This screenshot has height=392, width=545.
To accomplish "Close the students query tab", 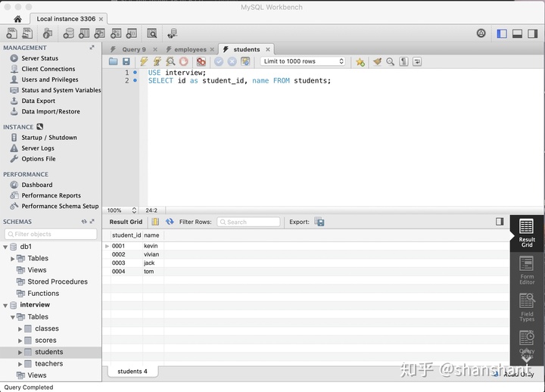I will point(268,49).
